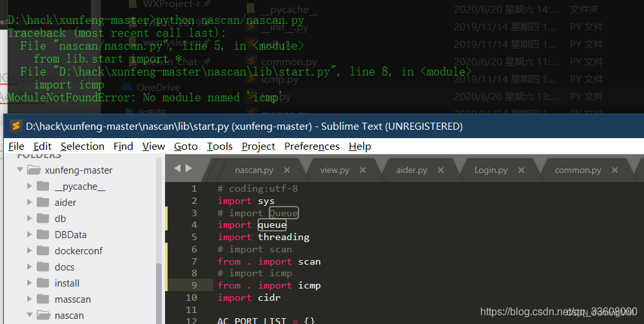This screenshot has width=644, height=324.
Task: Expand the db folder arrow
Action: (x=29, y=218)
